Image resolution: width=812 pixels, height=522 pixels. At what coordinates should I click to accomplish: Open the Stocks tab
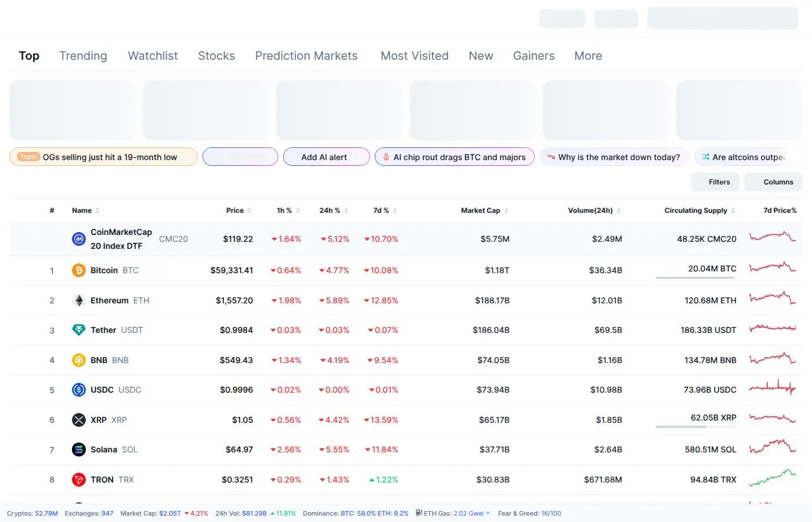tap(216, 56)
